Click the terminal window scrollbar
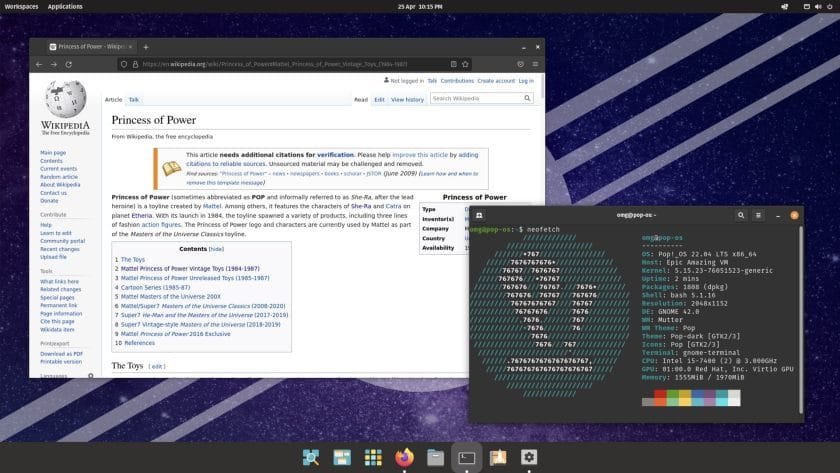840x473 pixels. 801,320
